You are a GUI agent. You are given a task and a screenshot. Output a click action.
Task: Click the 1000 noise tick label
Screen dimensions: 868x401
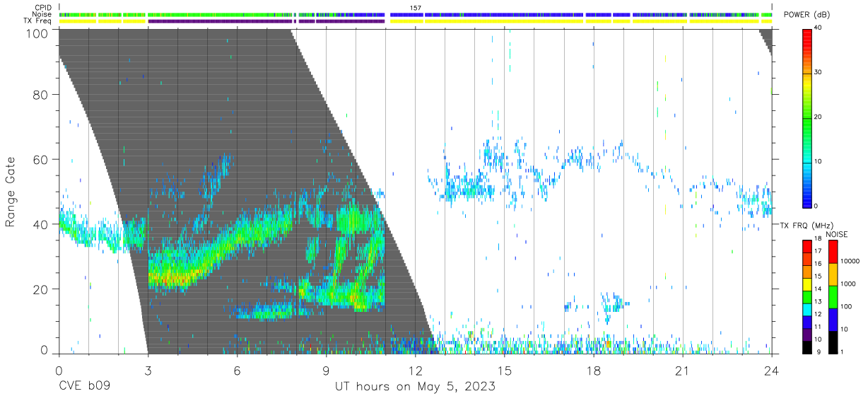click(x=850, y=284)
